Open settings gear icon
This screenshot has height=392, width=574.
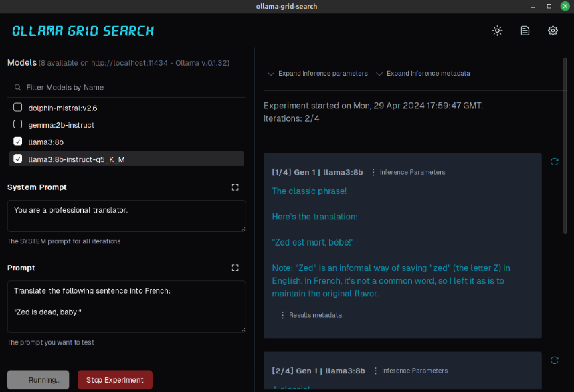coord(553,31)
